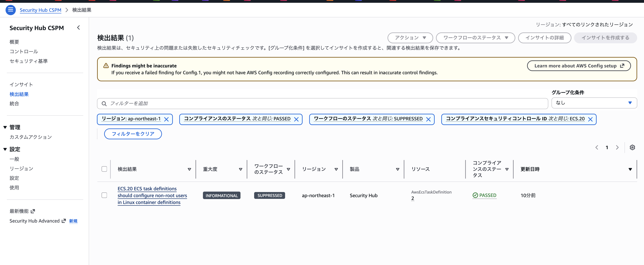Click current page number 1
Image resolution: width=644 pixels, height=265 pixels.
coord(607,147)
